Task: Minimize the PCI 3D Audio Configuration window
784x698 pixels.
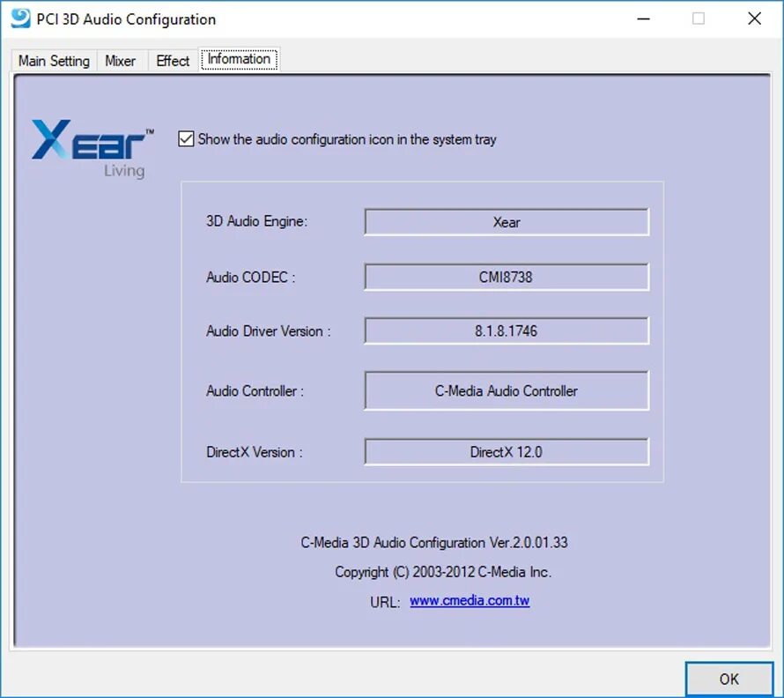Action: pos(644,19)
